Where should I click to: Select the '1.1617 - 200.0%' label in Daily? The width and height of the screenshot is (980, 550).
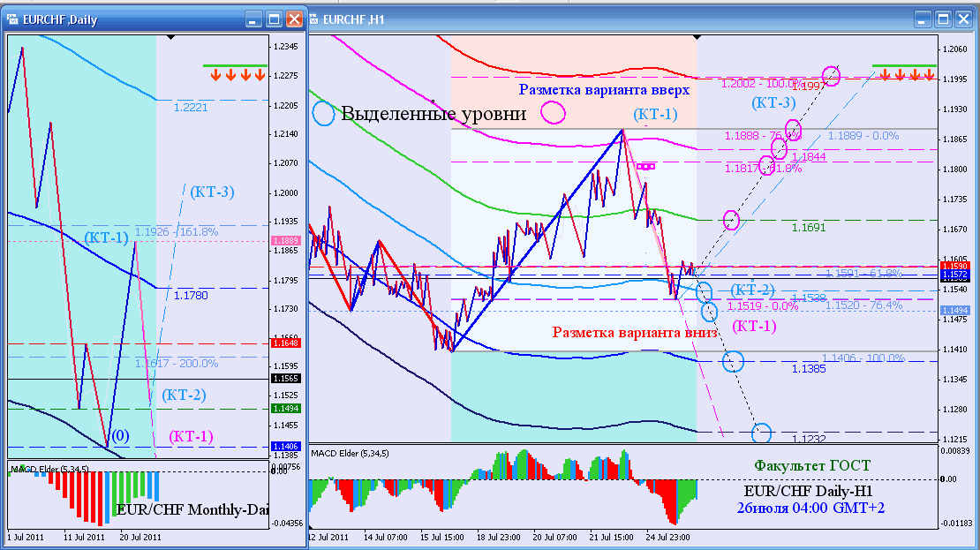point(177,363)
